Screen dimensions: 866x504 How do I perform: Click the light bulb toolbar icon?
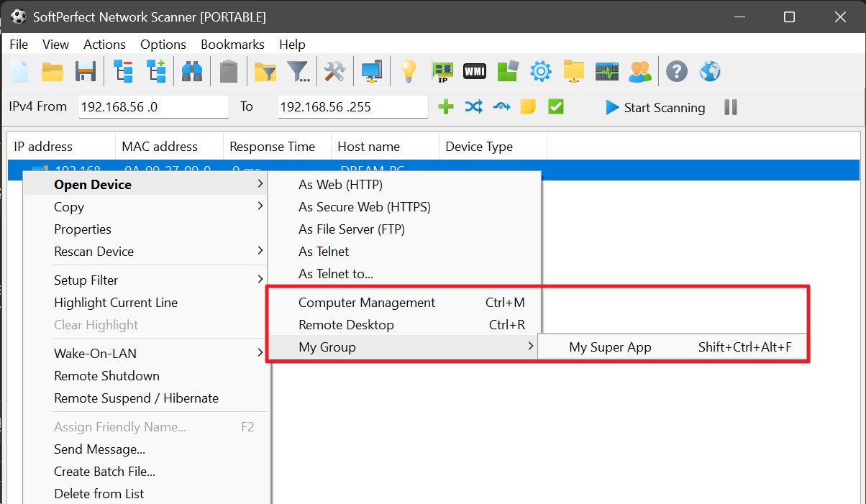(408, 70)
